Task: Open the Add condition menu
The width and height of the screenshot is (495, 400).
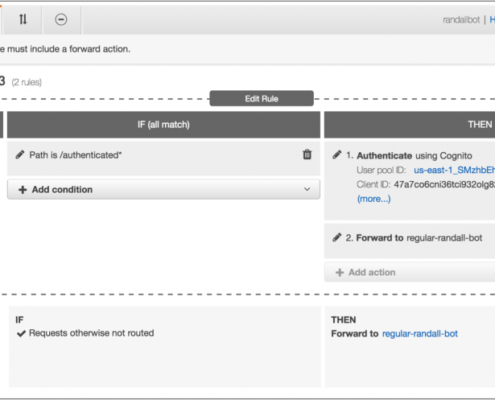Action: point(164,189)
